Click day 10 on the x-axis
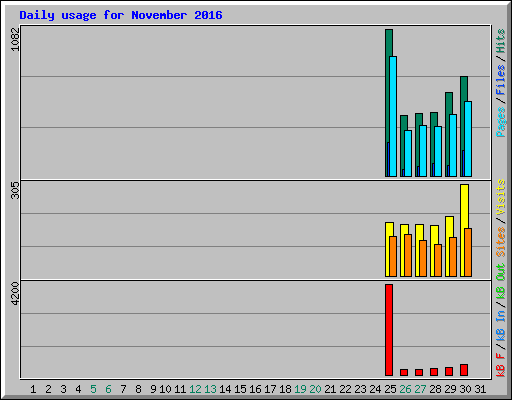This screenshot has width=512, height=400. coord(165,389)
